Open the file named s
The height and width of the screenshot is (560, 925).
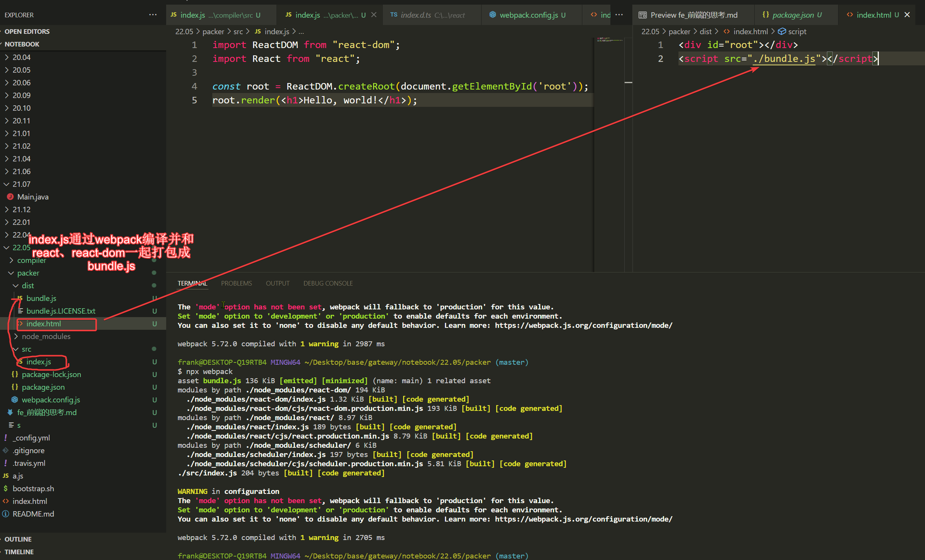pyautogui.click(x=83, y=425)
